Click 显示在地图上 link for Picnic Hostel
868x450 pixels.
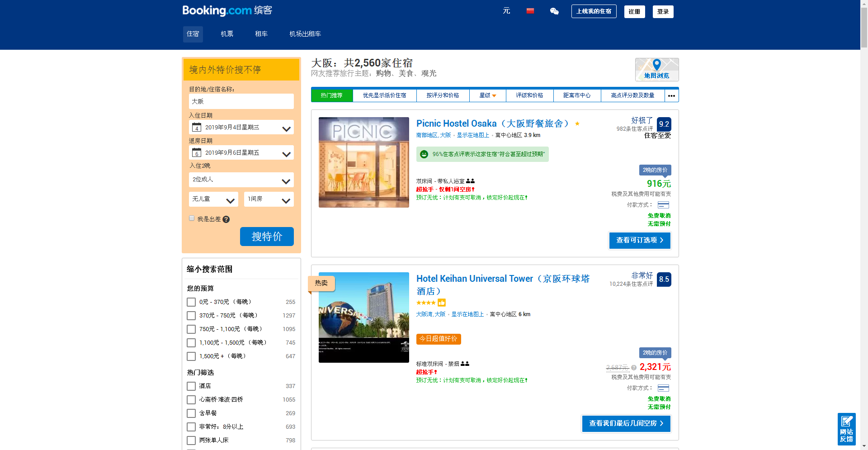coord(473,135)
